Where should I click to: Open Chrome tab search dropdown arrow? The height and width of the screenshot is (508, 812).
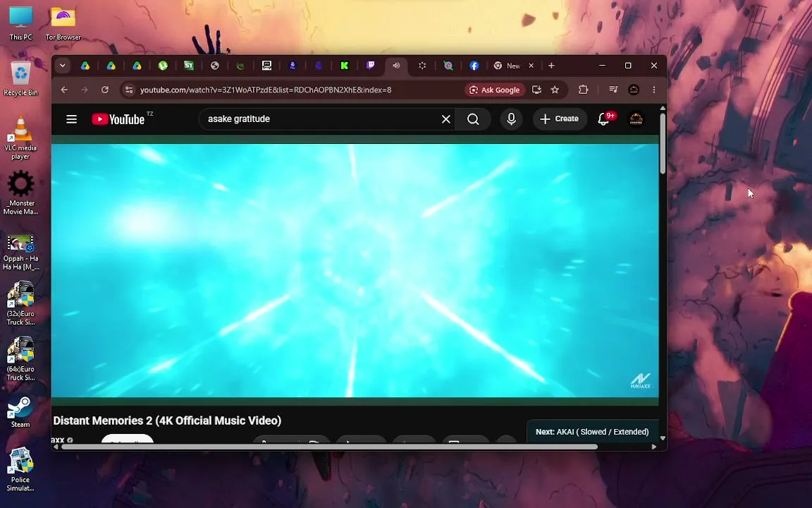[62, 66]
